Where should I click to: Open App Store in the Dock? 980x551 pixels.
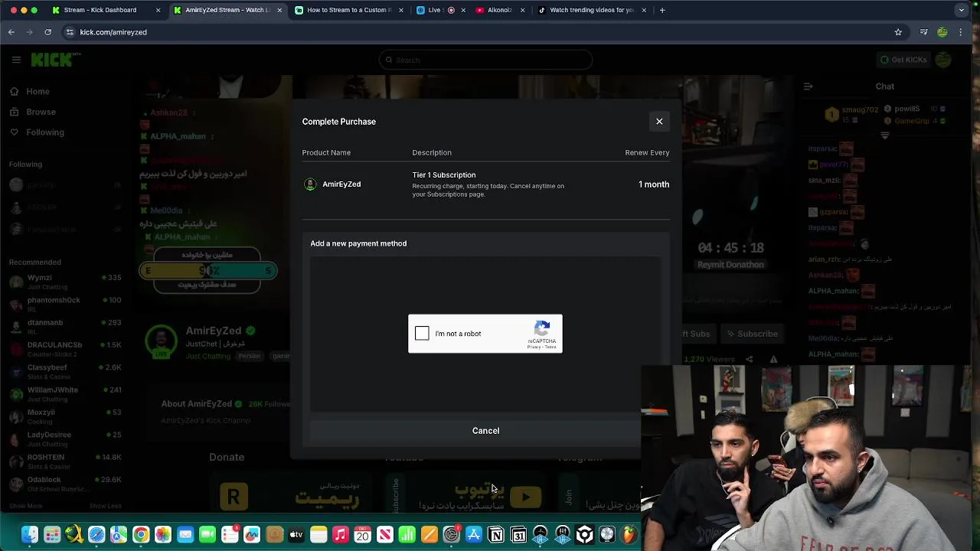(x=474, y=535)
